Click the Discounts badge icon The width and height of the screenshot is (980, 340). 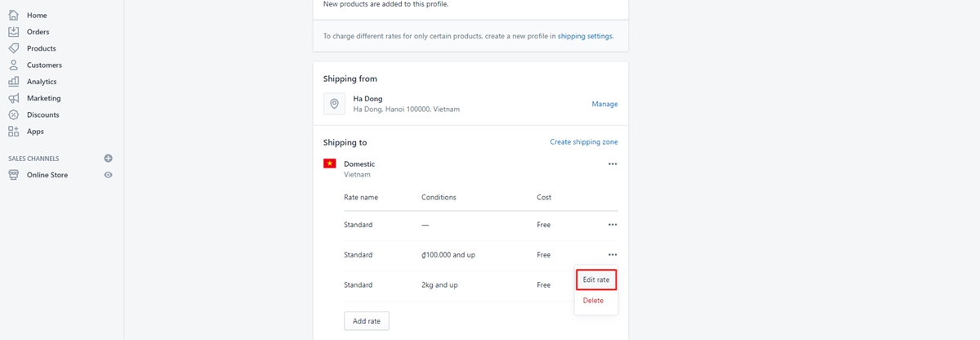pos(14,114)
